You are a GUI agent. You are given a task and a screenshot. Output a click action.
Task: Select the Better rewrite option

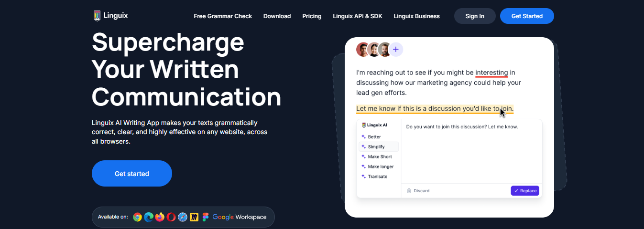pos(378,137)
